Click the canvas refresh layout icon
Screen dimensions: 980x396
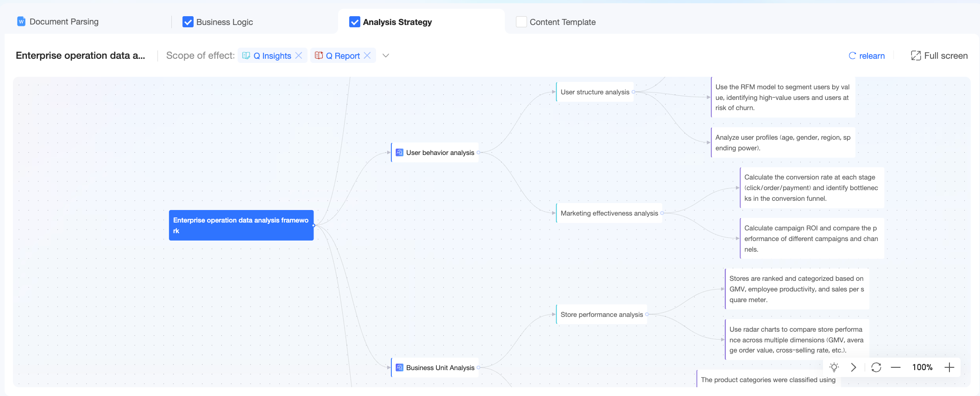[876, 367]
